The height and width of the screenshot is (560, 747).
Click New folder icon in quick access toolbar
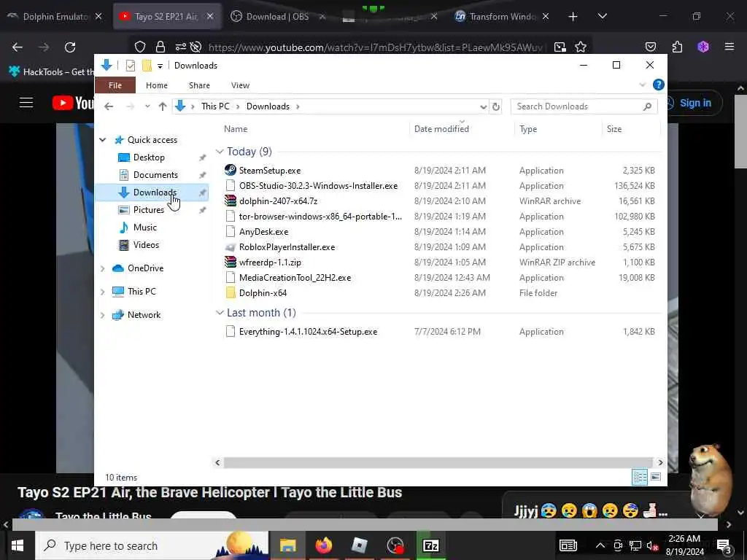(x=147, y=66)
